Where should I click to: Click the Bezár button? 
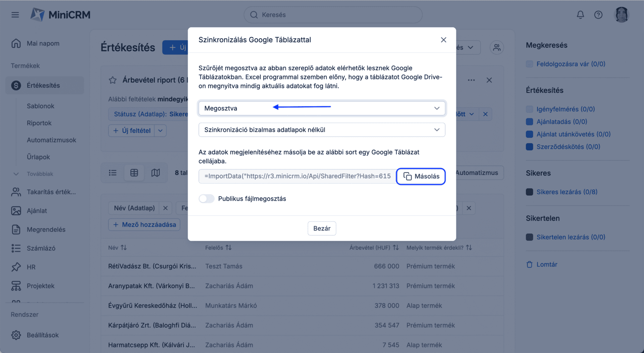point(322,229)
